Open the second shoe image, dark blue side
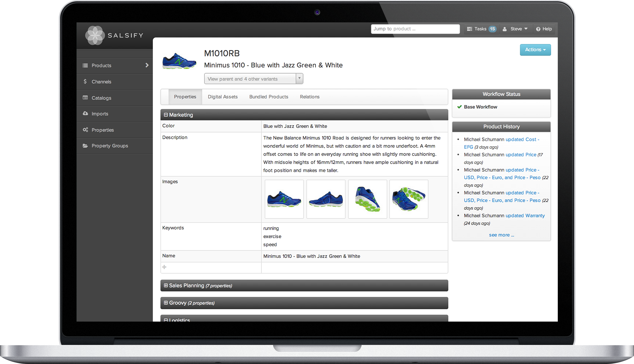 click(x=326, y=199)
